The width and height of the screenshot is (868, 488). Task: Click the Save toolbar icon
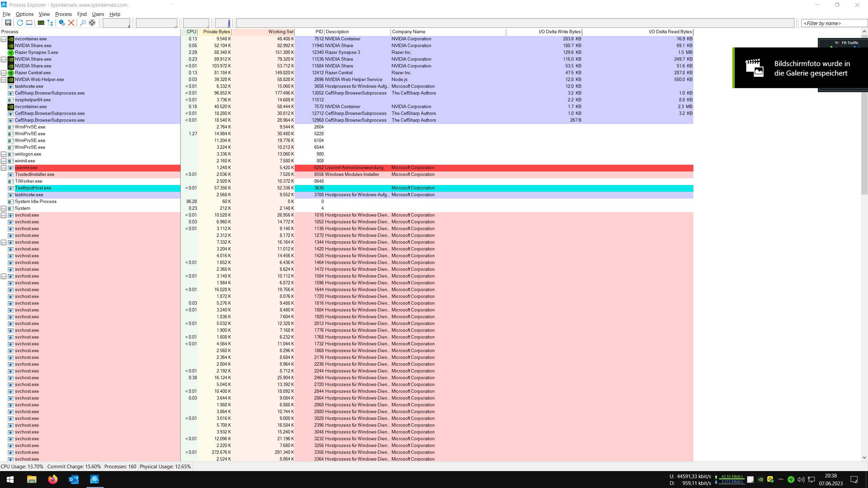[x=8, y=23]
